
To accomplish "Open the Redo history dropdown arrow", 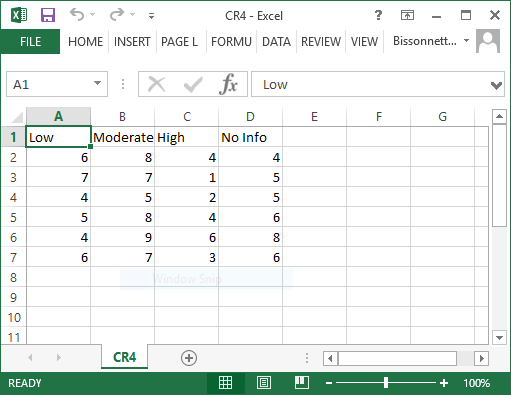I will (x=133, y=15).
